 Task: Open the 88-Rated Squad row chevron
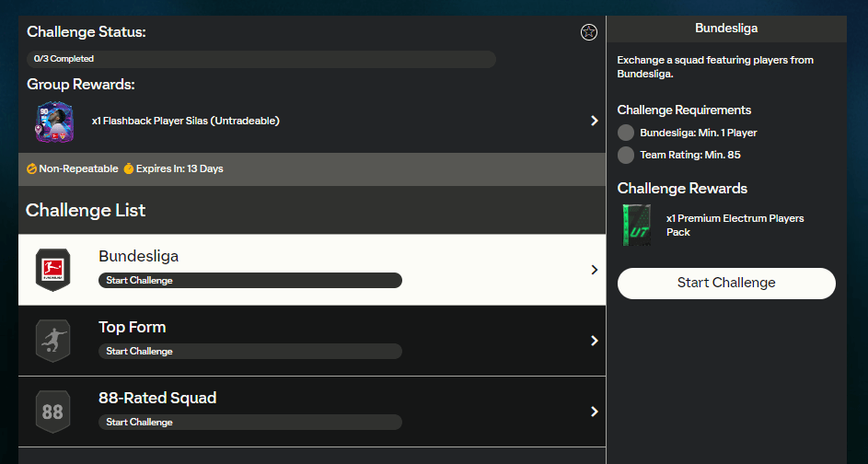click(594, 412)
